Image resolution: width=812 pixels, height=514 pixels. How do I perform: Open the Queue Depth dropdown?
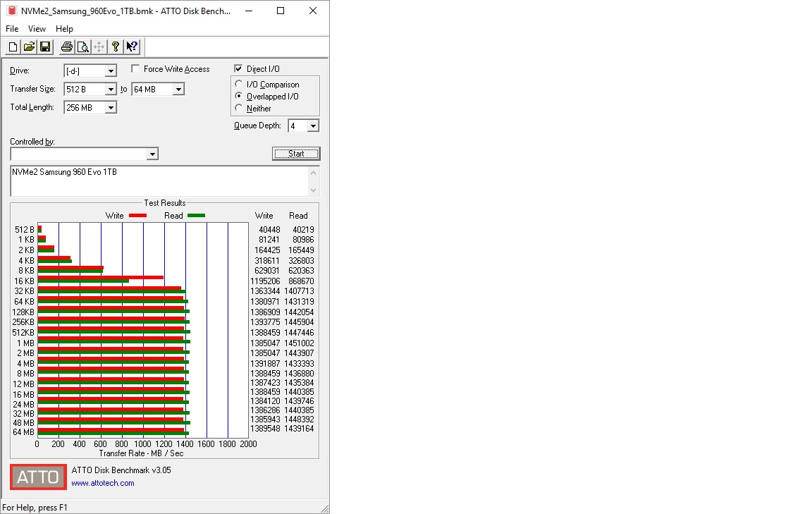[x=313, y=126]
